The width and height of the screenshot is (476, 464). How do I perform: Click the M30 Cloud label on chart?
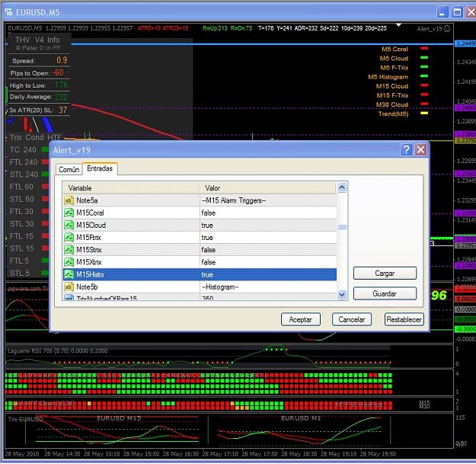pyautogui.click(x=392, y=105)
